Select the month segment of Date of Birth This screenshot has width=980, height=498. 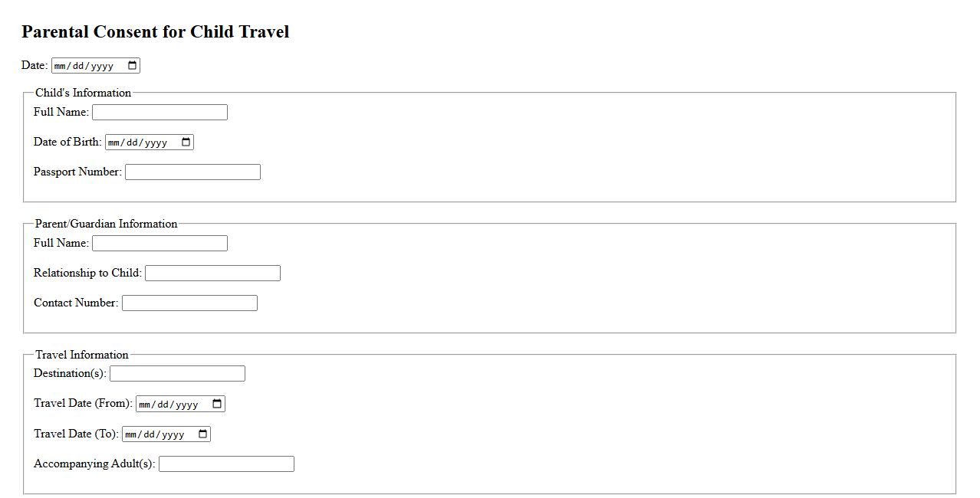click(x=114, y=143)
